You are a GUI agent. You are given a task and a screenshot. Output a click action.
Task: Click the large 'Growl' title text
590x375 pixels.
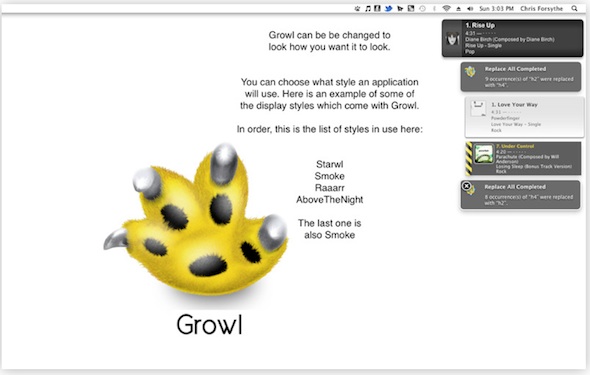[x=210, y=325]
